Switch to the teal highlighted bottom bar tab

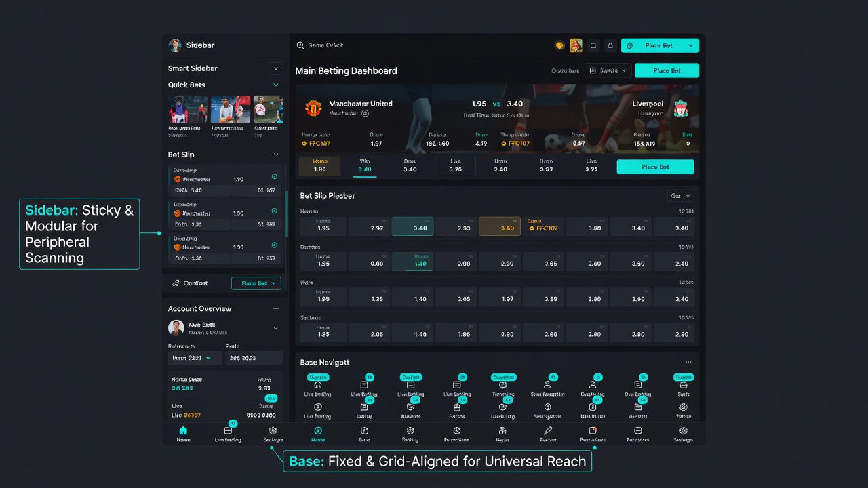tap(318, 434)
